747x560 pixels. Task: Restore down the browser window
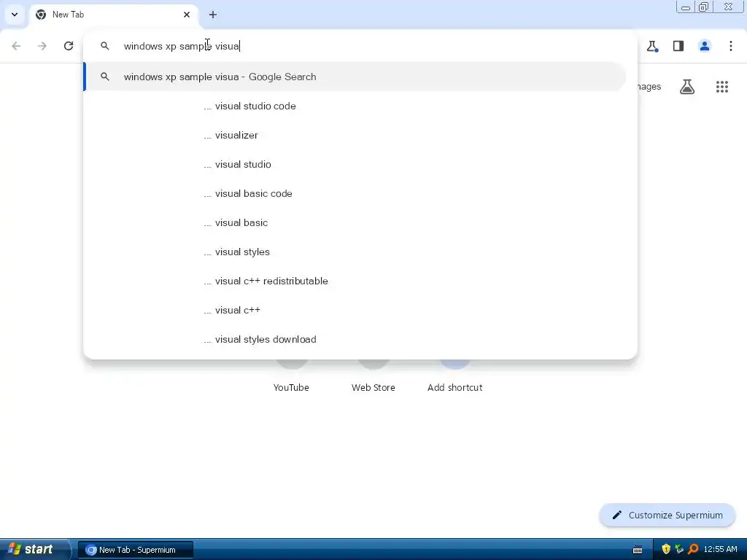[x=704, y=7]
